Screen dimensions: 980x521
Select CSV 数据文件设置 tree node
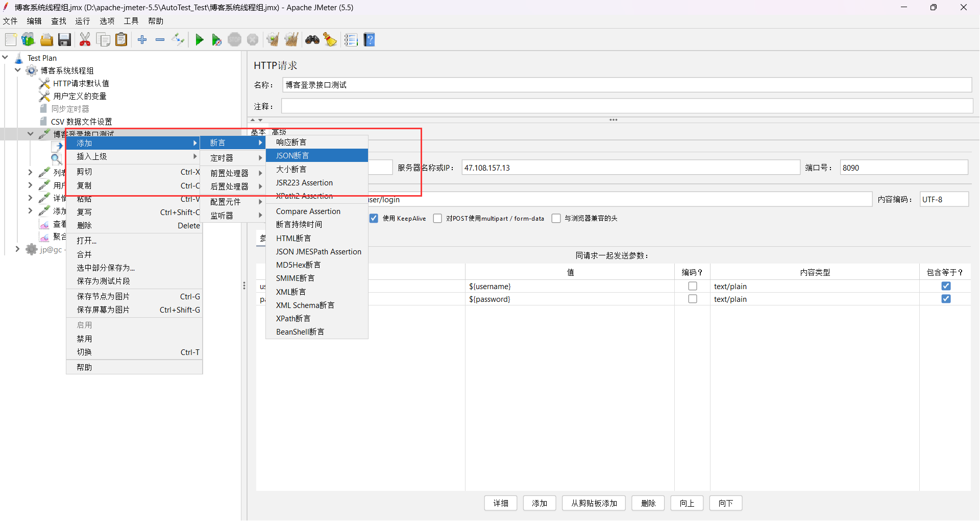pos(81,122)
